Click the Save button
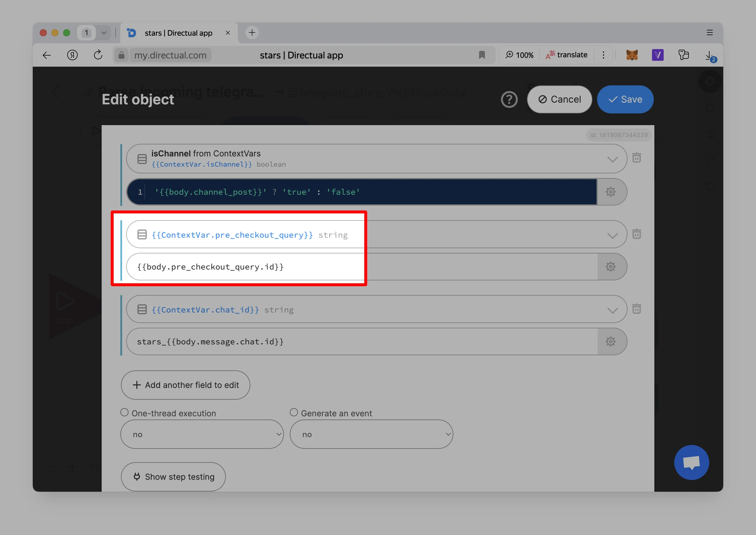This screenshot has height=535, width=756. coord(625,99)
